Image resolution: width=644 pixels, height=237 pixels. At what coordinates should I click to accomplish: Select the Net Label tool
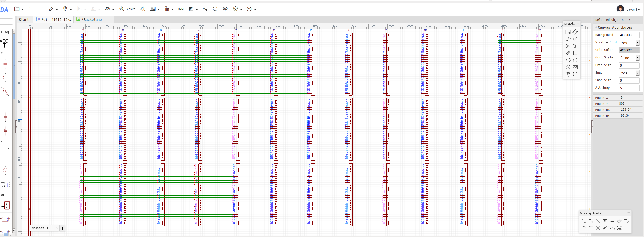tap(605, 221)
